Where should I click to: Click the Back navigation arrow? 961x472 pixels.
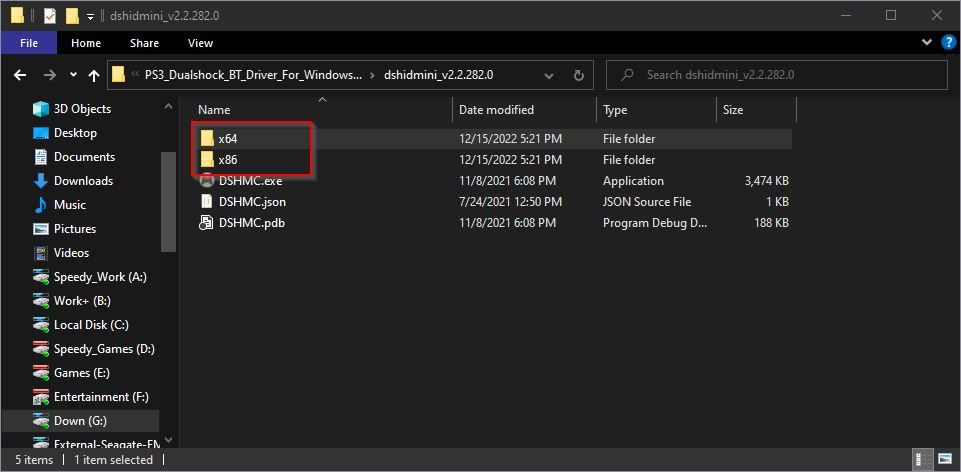pos(20,75)
